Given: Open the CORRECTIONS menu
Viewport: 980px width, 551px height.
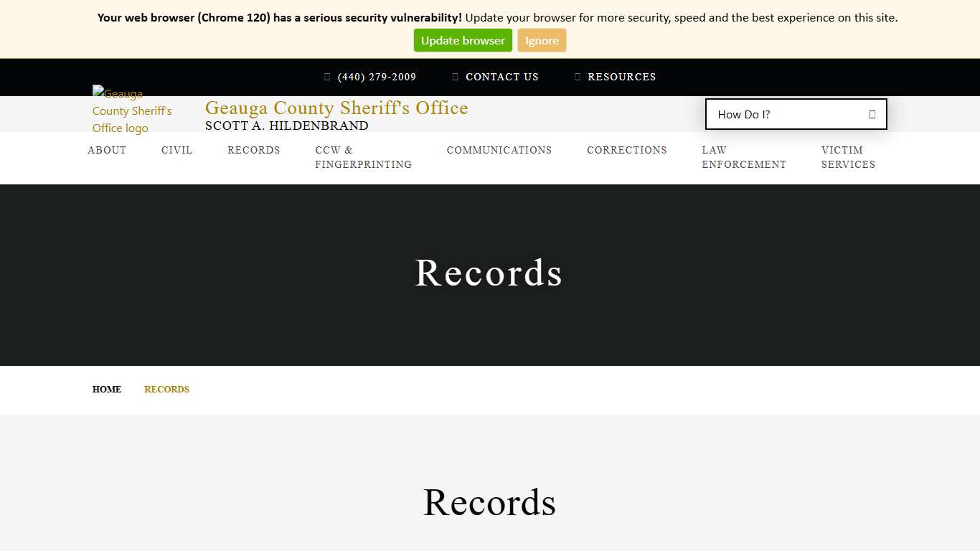Looking at the screenshot, I should click(626, 150).
